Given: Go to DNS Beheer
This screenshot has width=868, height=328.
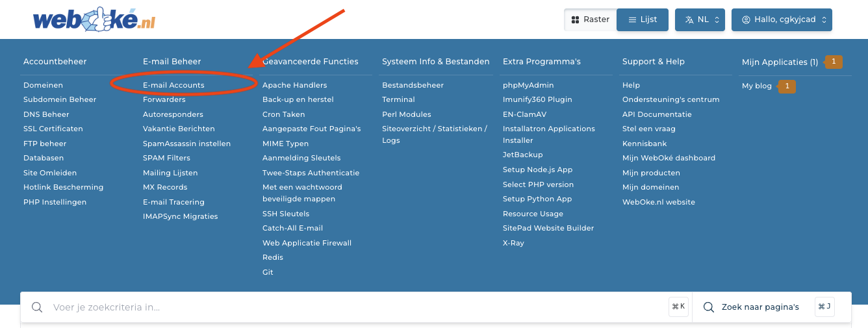Looking at the screenshot, I should coord(46,114).
